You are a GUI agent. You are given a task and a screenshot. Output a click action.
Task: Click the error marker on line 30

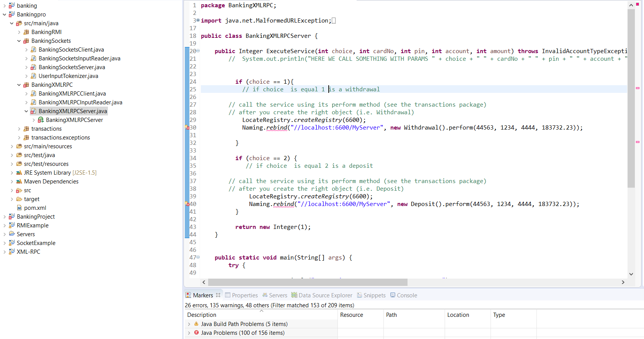(x=187, y=128)
